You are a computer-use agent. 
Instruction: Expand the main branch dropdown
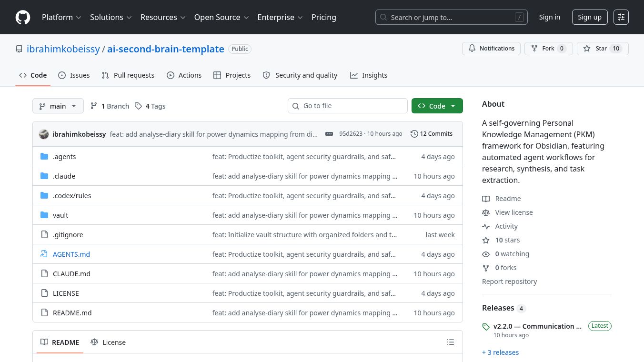click(x=58, y=106)
